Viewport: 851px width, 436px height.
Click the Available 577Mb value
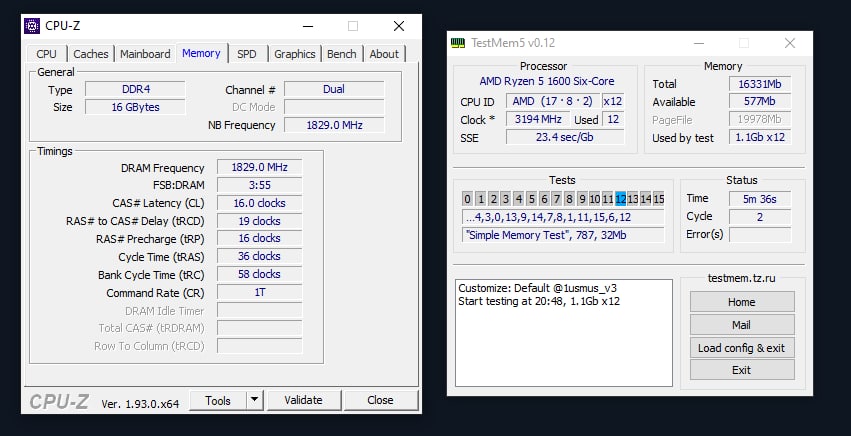760,102
